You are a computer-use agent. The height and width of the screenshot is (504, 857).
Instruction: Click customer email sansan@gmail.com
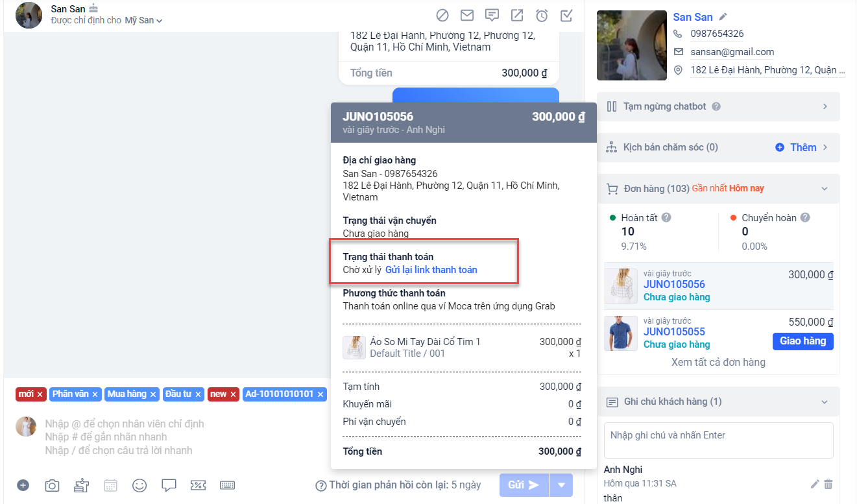(x=732, y=52)
